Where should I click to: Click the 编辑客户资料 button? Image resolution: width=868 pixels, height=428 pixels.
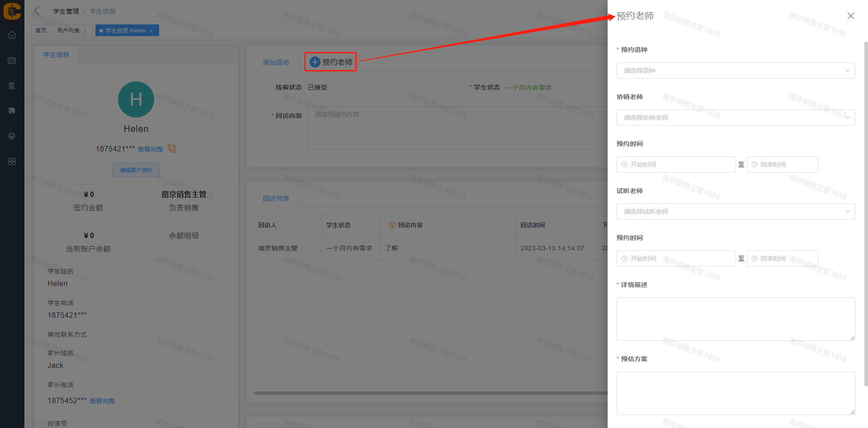click(x=136, y=170)
